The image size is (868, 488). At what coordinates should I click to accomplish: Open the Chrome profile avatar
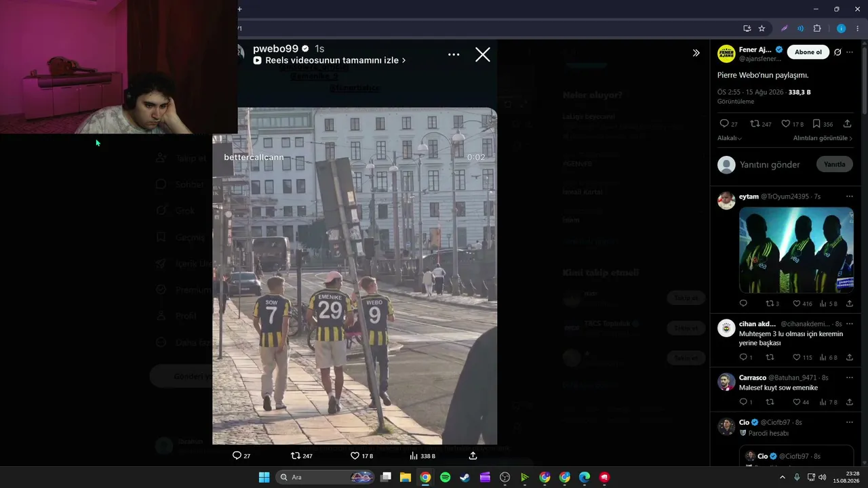tap(841, 28)
